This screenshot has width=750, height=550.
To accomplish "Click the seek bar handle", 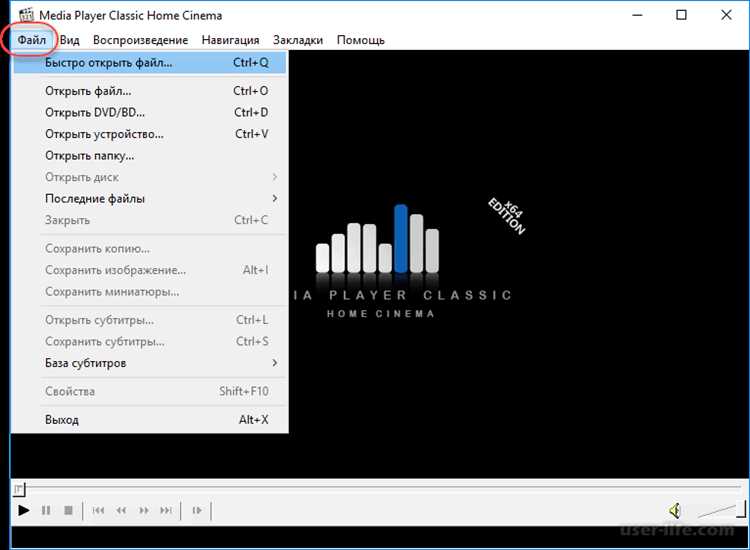I will pos(19,489).
